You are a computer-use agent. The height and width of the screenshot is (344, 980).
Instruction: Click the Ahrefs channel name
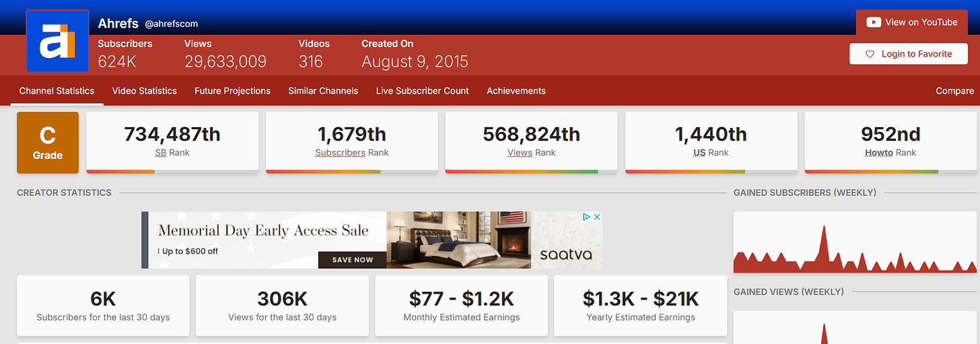point(118,24)
